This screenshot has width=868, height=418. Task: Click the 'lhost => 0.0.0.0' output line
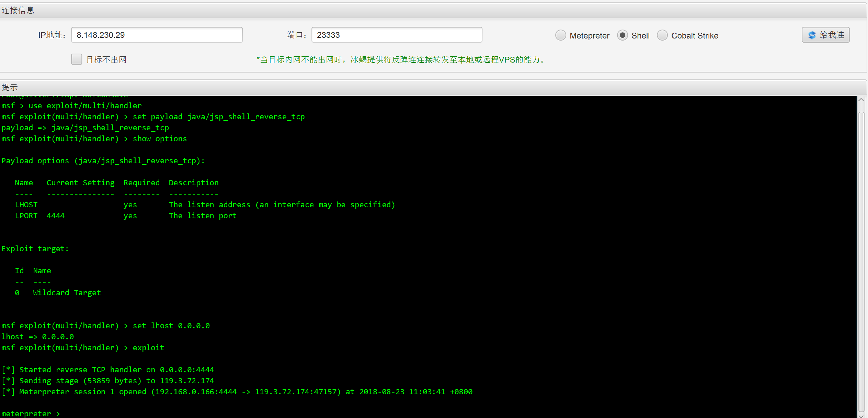click(37, 337)
